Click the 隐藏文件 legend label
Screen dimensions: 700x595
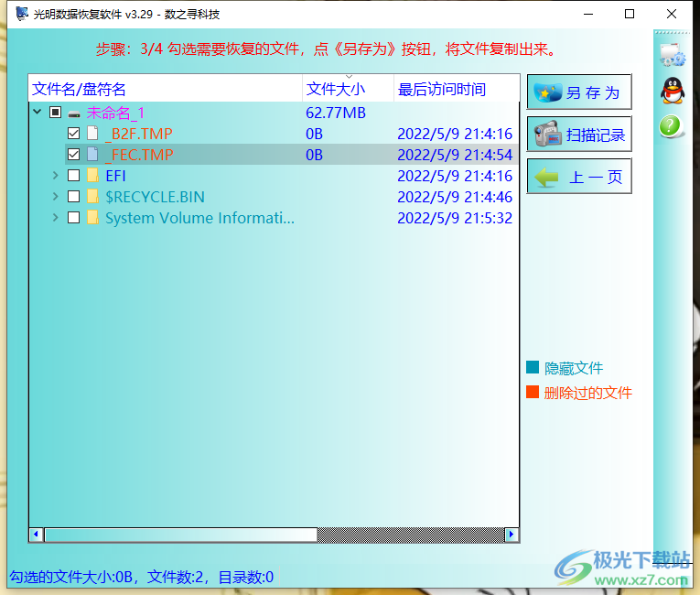574,368
